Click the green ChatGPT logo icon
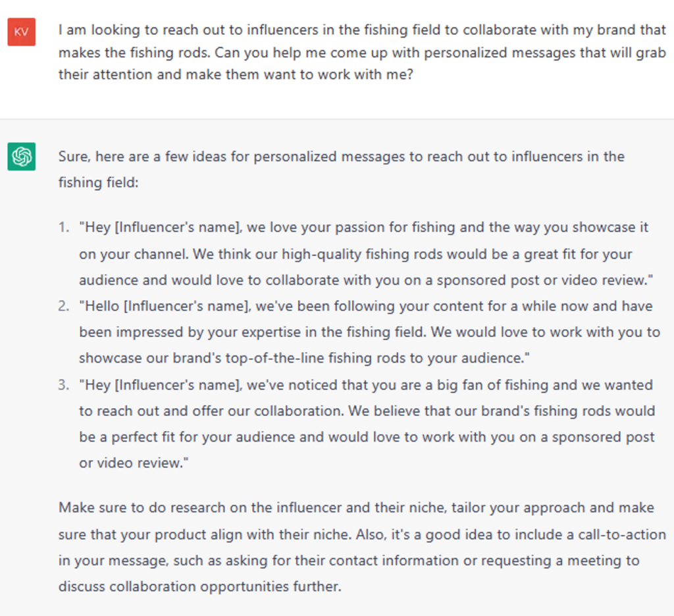 [x=21, y=157]
